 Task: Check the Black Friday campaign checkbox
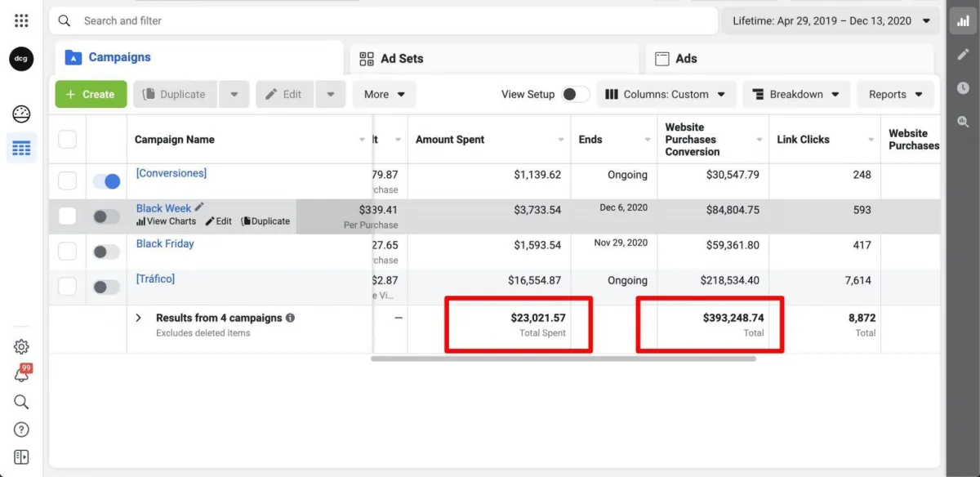click(x=68, y=252)
